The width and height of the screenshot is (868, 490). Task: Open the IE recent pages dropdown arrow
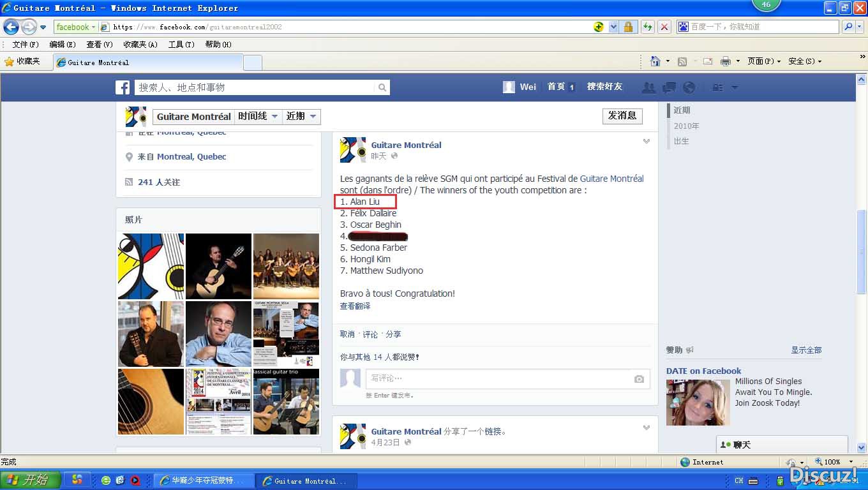tap(43, 27)
